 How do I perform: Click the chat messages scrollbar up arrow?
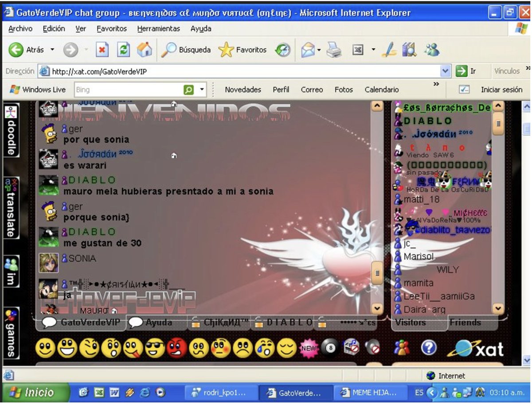377,106
